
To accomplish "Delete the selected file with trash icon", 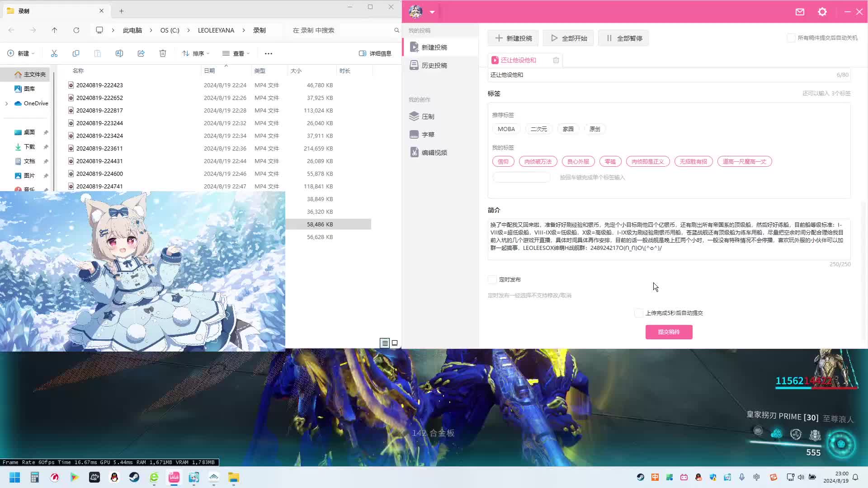I will [163, 53].
